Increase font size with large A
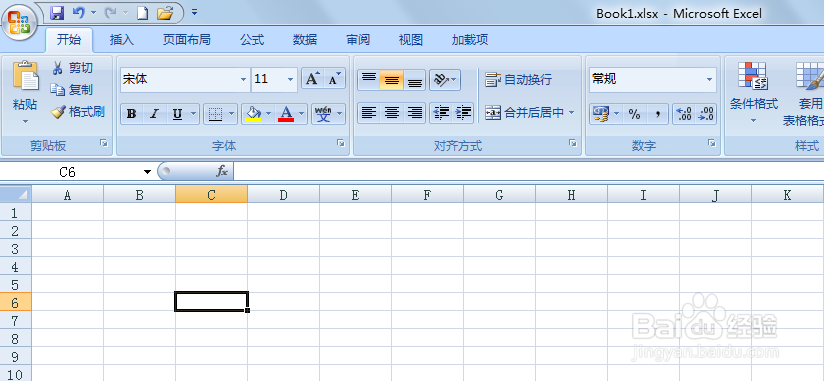 point(312,79)
